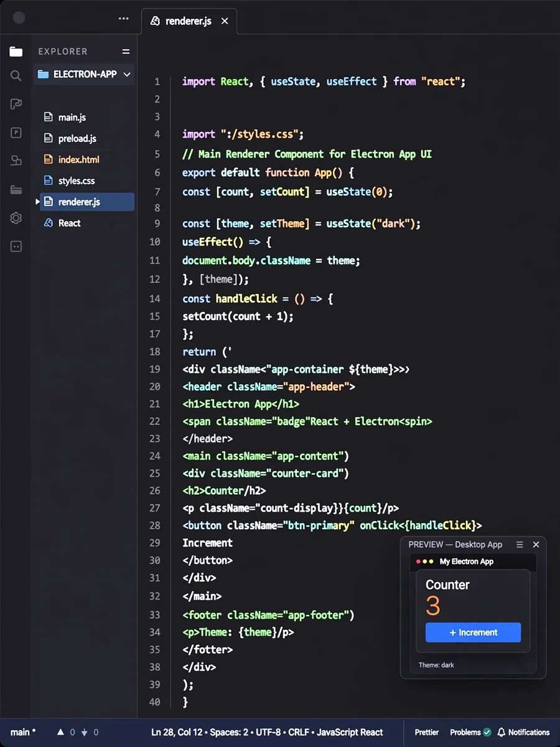Select language mode JavaScript React

[x=351, y=732]
